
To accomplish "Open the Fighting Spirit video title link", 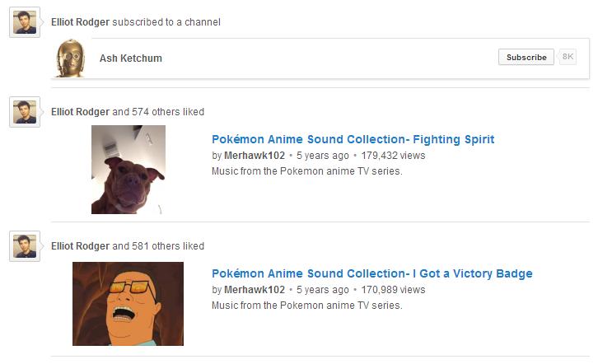I will pyautogui.click(x=353, y=139).
